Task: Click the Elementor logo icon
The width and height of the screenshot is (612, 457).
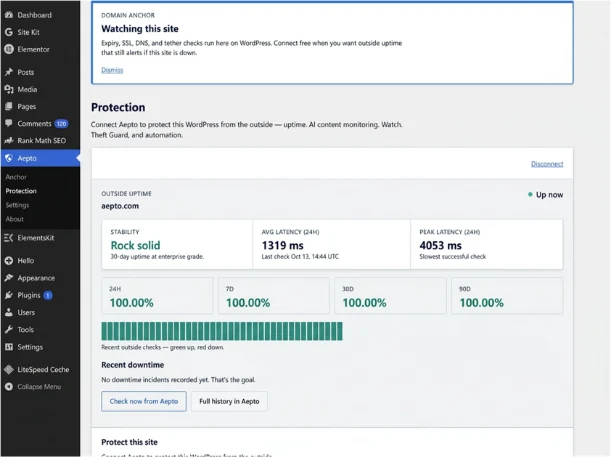Action: [x=9, y=49]
